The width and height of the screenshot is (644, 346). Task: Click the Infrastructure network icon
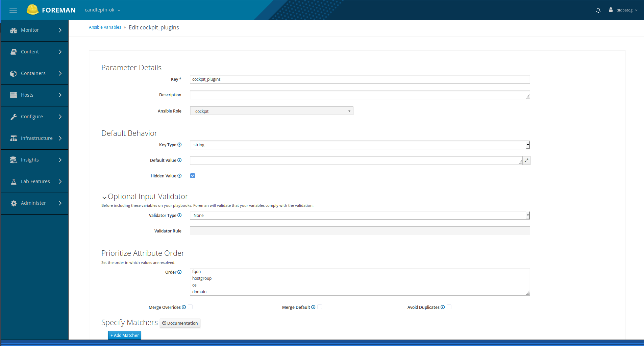[x=14, y=139]
